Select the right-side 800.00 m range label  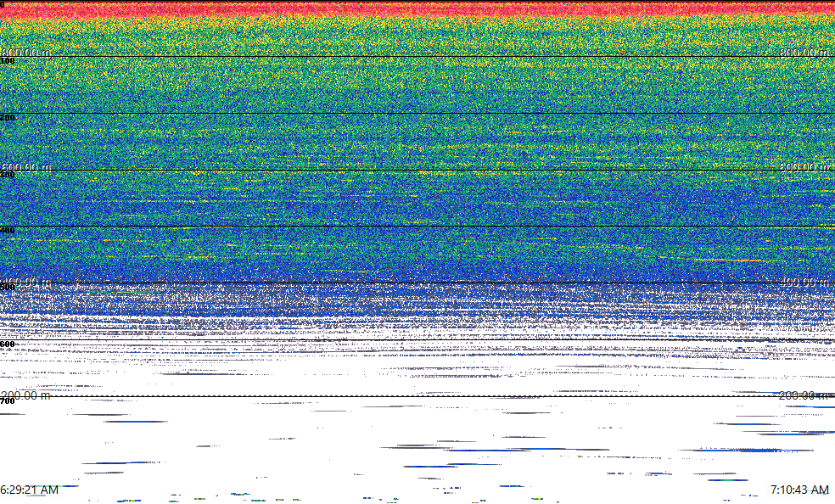804,52
